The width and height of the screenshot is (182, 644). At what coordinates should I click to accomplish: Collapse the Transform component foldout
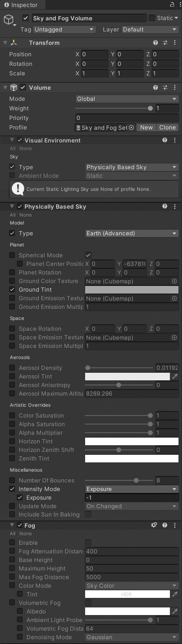[x=5, y=43]
